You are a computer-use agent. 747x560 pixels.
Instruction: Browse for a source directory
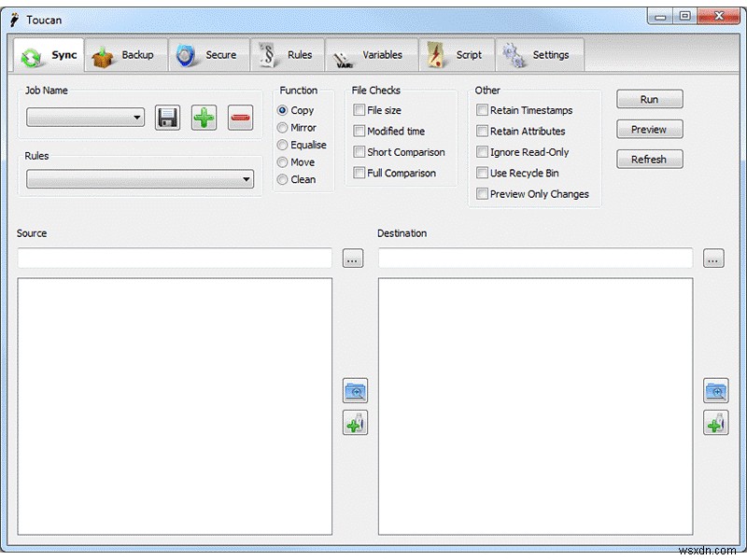coord(352,259)
